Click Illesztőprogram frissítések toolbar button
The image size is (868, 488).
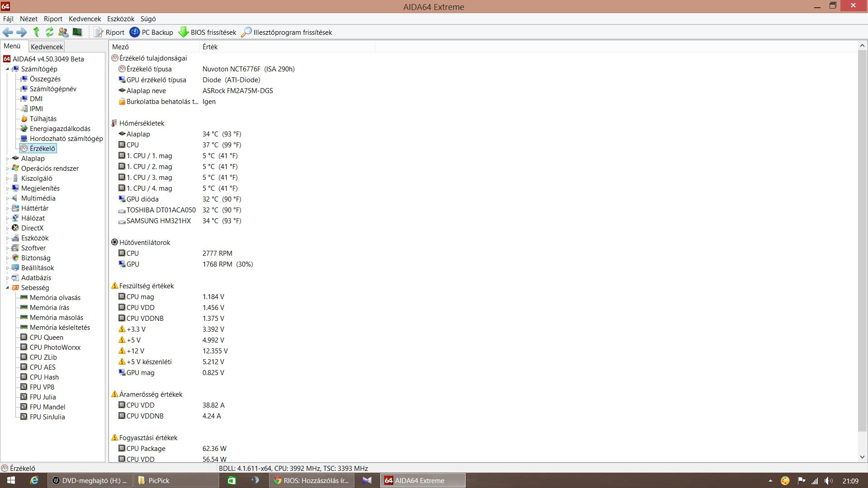click(x=287, y=32)
